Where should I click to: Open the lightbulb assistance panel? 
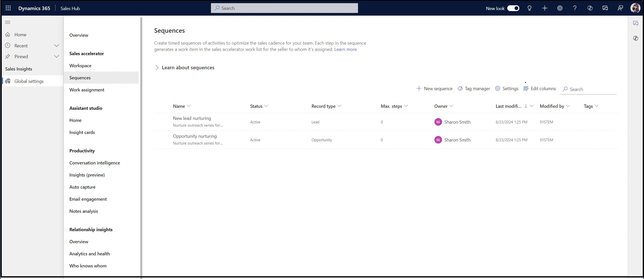tap(529, 8)
